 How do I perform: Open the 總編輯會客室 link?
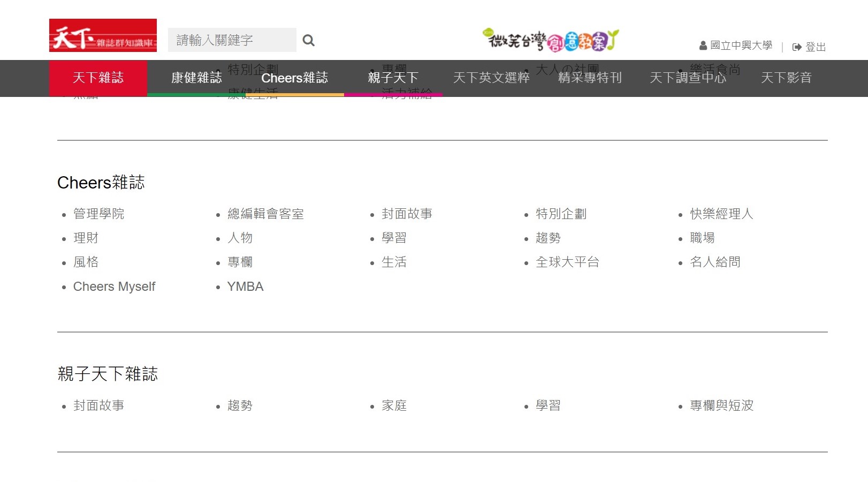coord(265,214)
